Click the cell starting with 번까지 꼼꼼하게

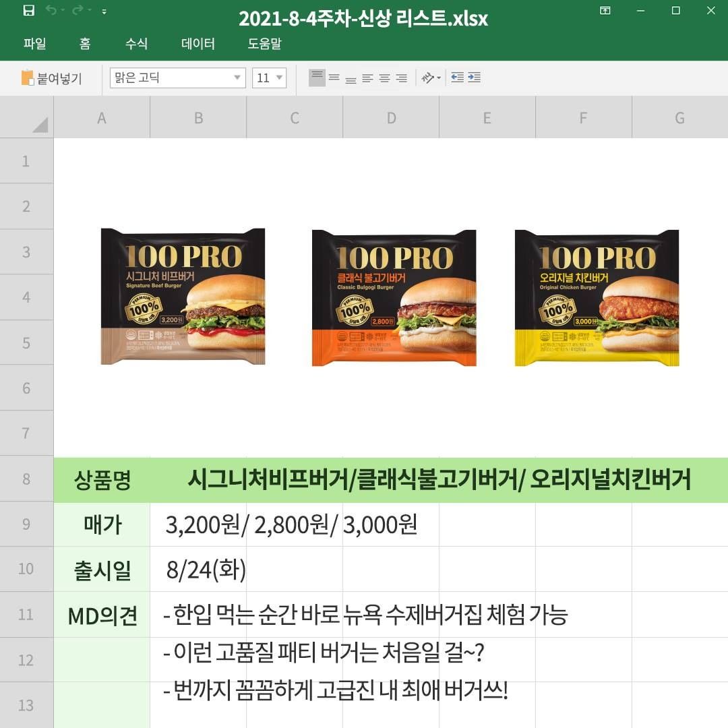pyautogui.click(x=335, y=690)
